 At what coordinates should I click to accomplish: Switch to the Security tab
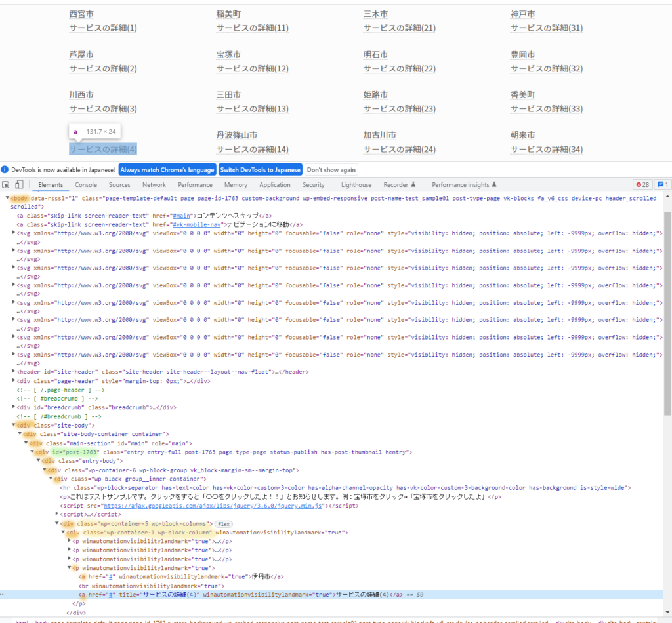(x=313, y=184)
